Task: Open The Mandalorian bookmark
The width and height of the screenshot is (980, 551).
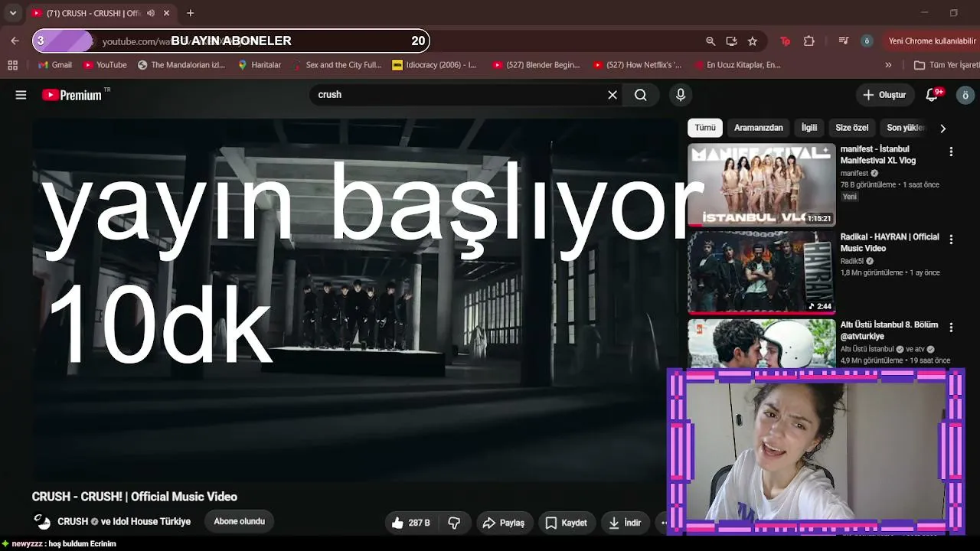Action: click(x=181, y=65)
